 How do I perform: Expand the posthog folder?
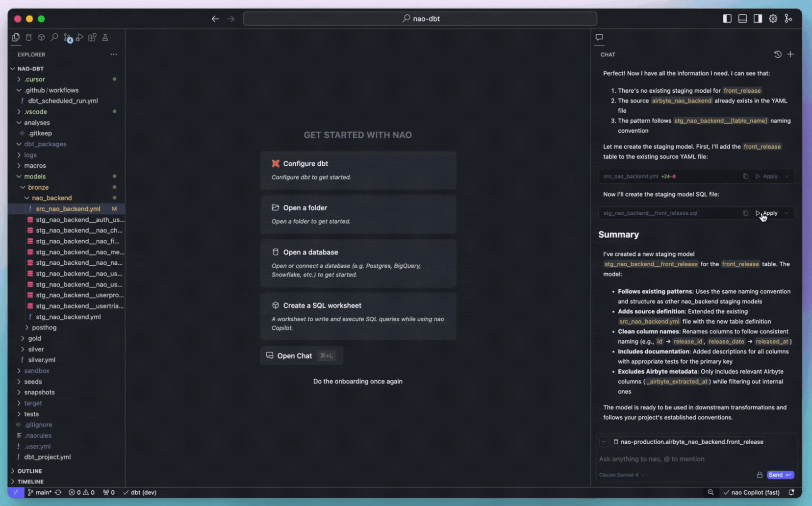coord(44,328)
